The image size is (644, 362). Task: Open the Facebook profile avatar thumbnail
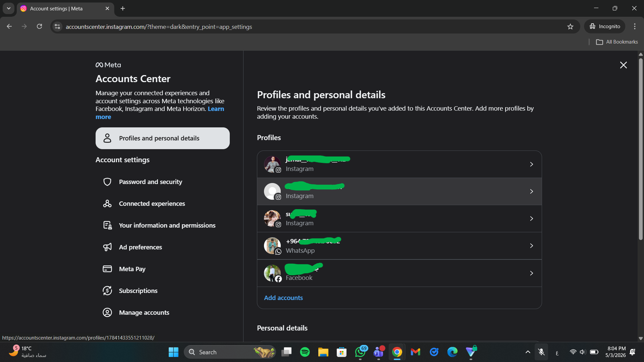tap(272, 273)
